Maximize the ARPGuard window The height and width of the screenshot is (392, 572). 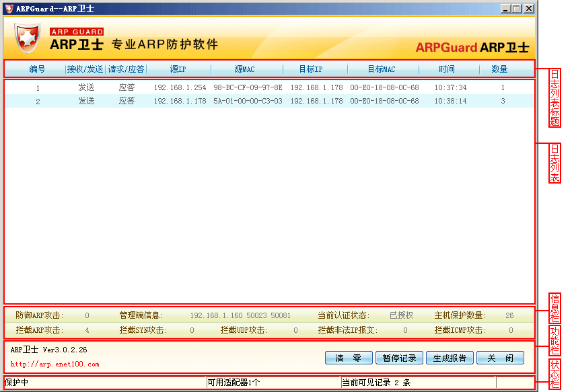click(x=517, y=8)
